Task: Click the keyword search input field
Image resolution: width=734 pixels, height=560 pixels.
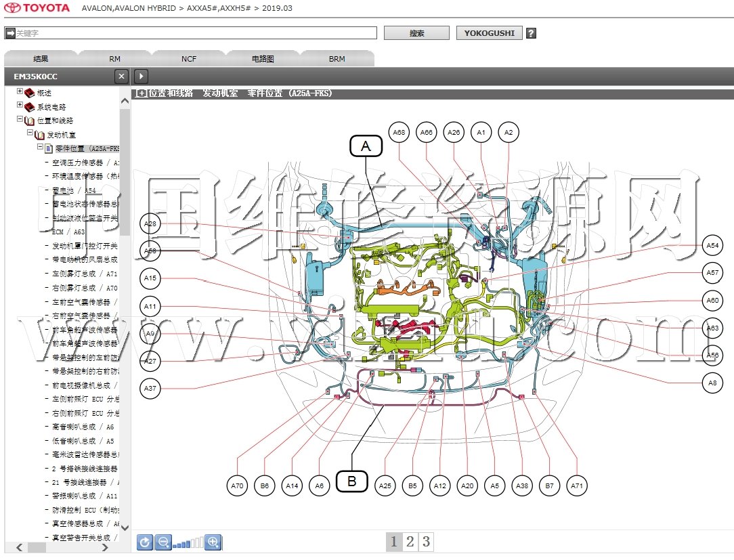Action: pyautogui.click(x=195, y=33)
